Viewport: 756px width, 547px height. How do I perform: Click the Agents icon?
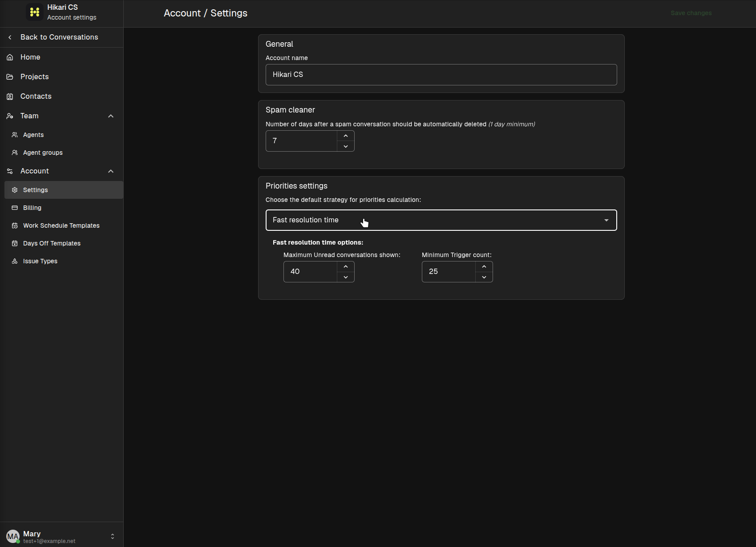pos(15,135)
